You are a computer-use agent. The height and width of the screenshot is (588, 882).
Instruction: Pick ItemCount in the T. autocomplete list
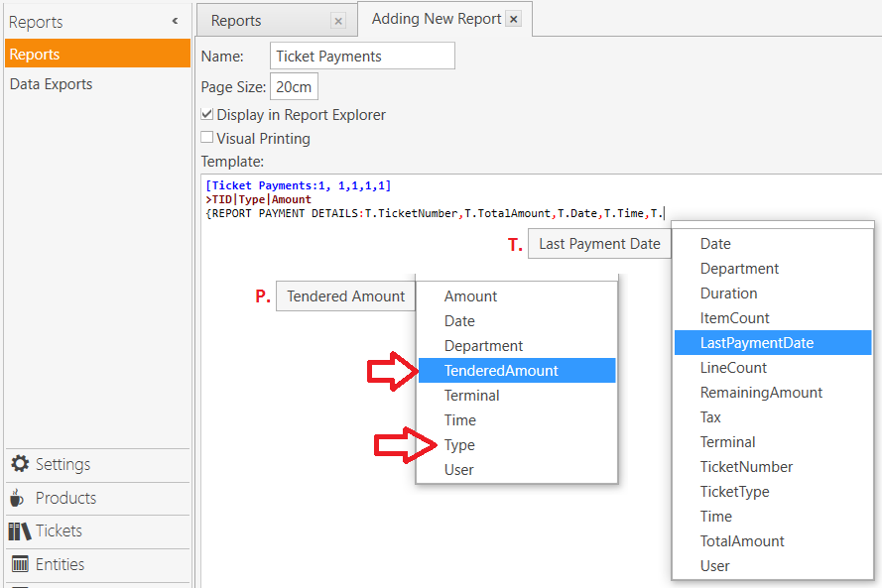coord(773,317)
